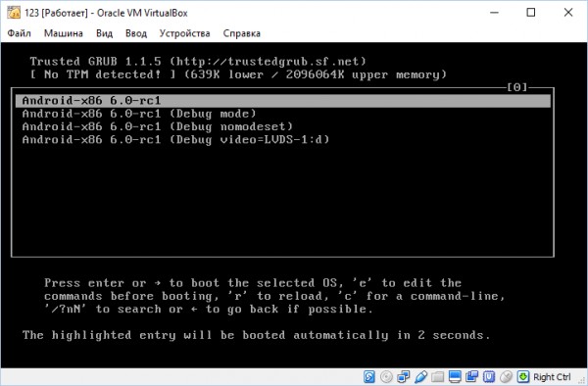Click the hard disk activity status icon
The width and height of the screenshot is (588, 386).
369,376
